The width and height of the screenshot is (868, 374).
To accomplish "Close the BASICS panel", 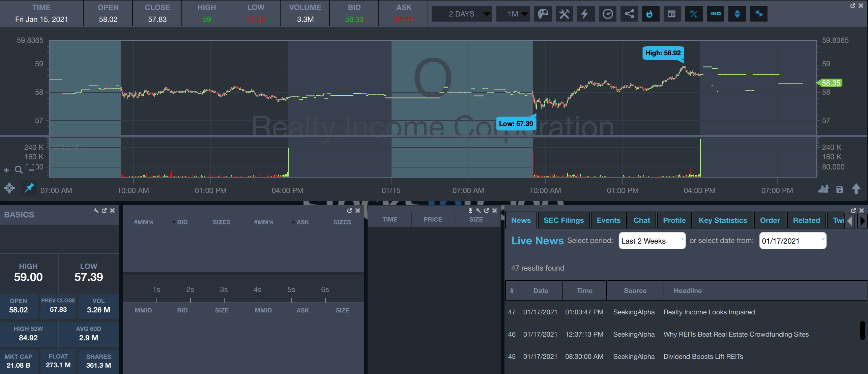I will point(112,211).
